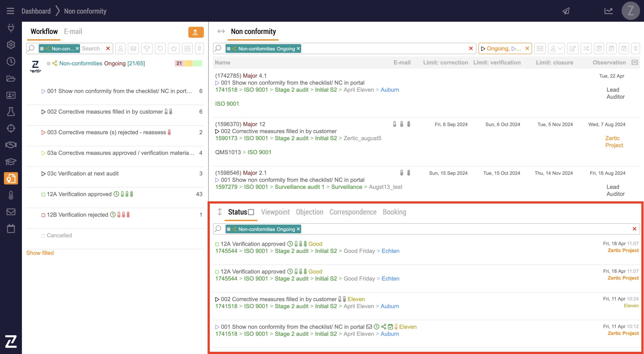Image resolution: width=644 pixels, height=354 pixels.
Task: Expand the vertical resize arrow beside Status
Action: point(220,212)
